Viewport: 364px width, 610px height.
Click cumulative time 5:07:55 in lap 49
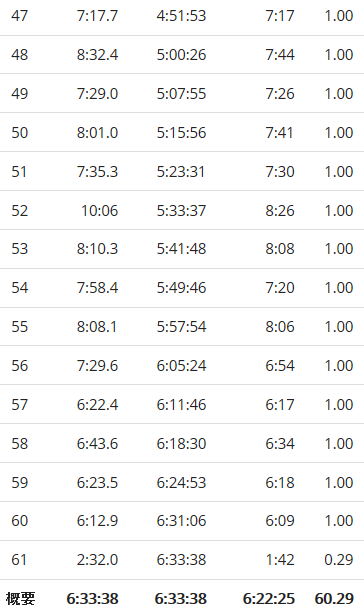(181, 94)
